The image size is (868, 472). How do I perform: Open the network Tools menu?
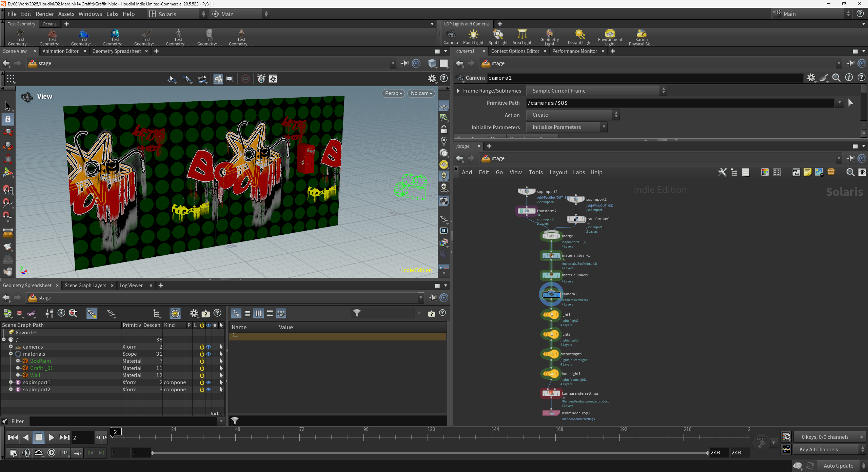point(536,172)
